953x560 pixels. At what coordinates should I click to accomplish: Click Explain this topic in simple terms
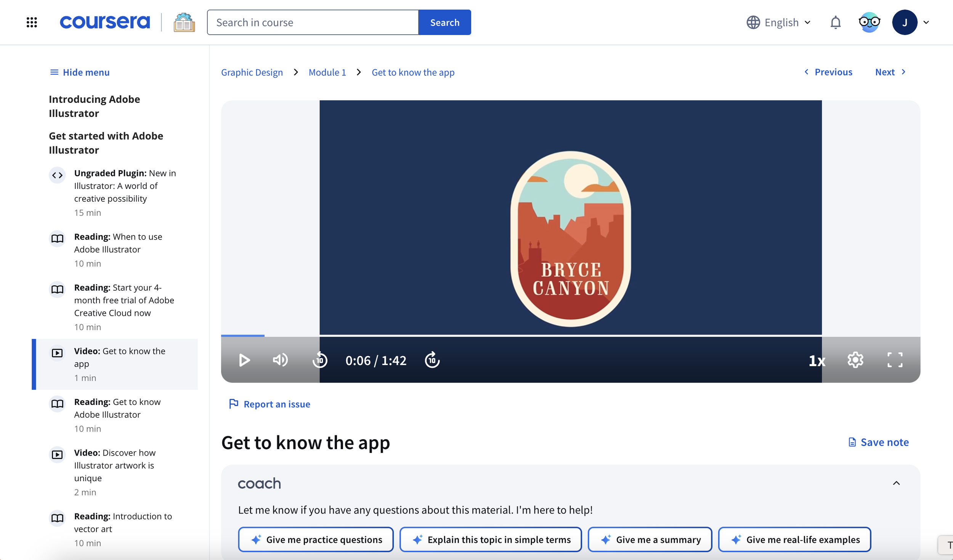(491, 539)
